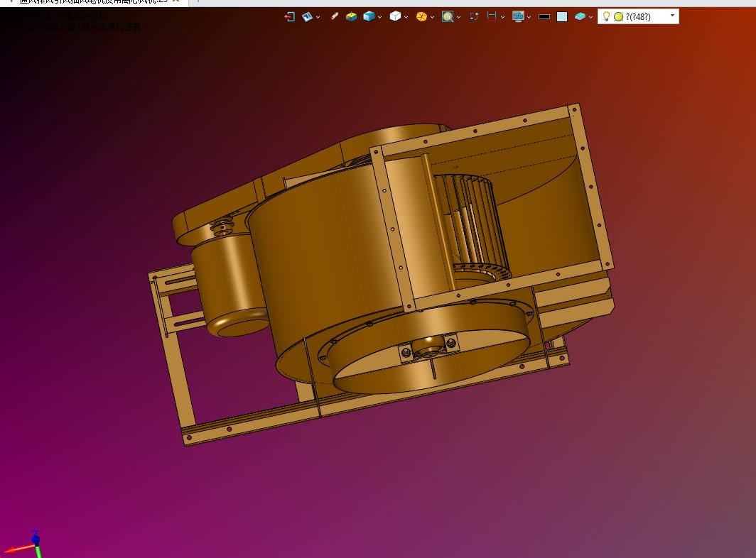
Task: Open dropdown beside the orange sphere icon
Action: (432, 17)
